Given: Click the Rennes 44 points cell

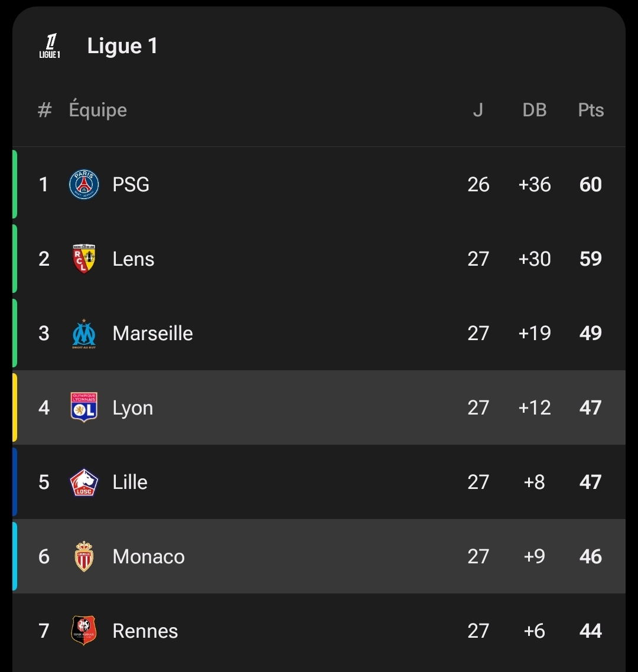Looking at the screenshot, I should coord(591,631).
